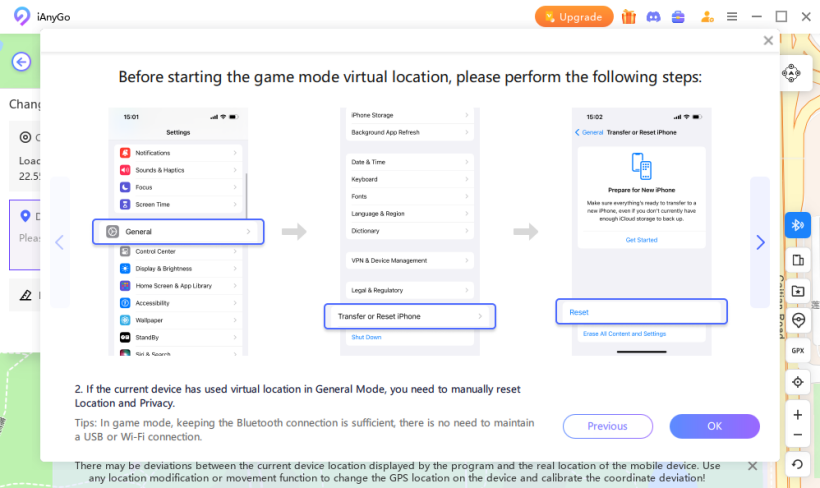
Task: Dismiss the deviation notice banner
Action: click(x=752, y=466)
